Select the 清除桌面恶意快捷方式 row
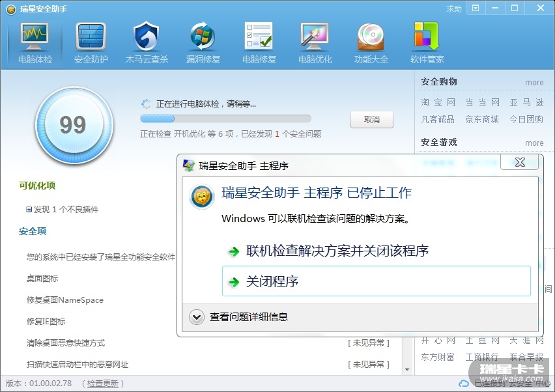The image size is (555, 392). coord(209,343)
